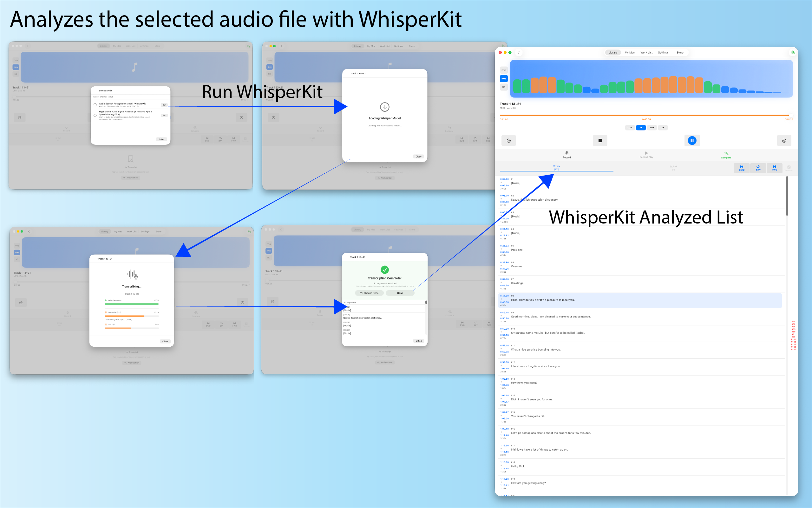Screen dimensions: 812x508
Task: Click the transcript list scrollbar in the player window
Action: click(787, 196)
